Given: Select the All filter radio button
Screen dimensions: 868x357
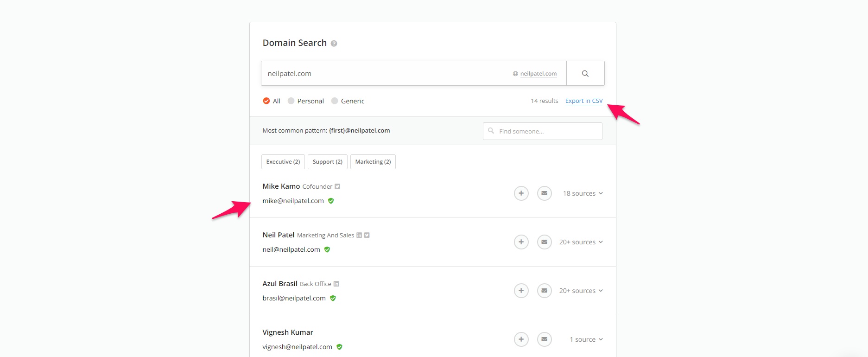Looking at the screenshot, I should (266, 101).
